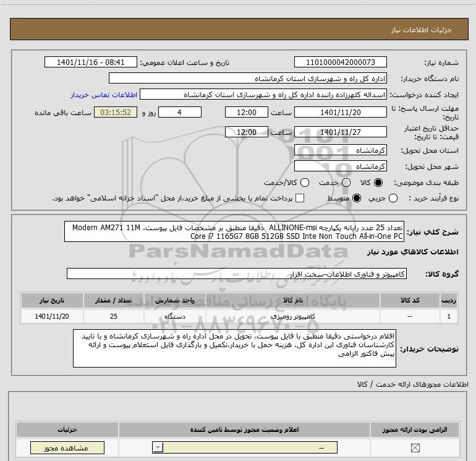Click the کد کالا column header
This screenshot has width=476, height=461.
pyautogui.click(x=410, y=300)
